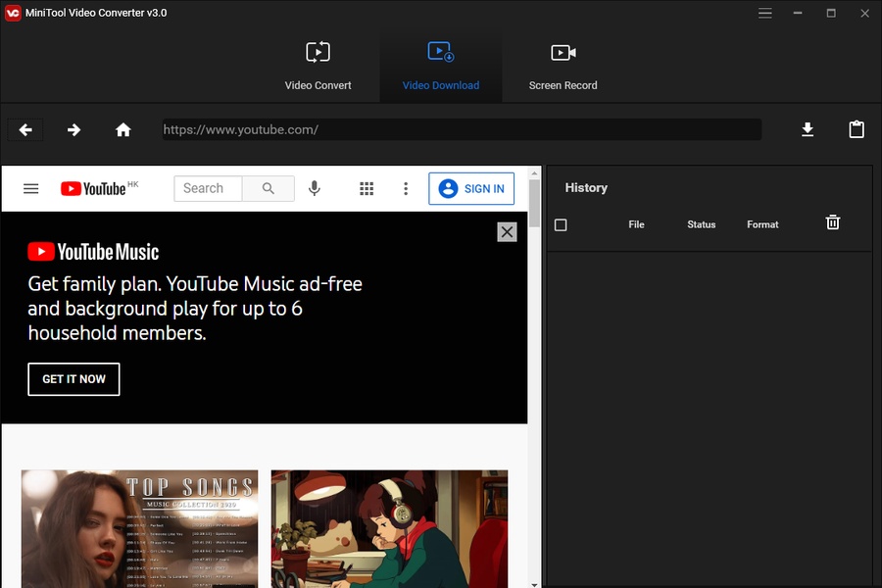The height and width of the screenshot is (588, 882).
Task: Click the MiniTool Video Converter app logo
Action: [x=13, y=13]
